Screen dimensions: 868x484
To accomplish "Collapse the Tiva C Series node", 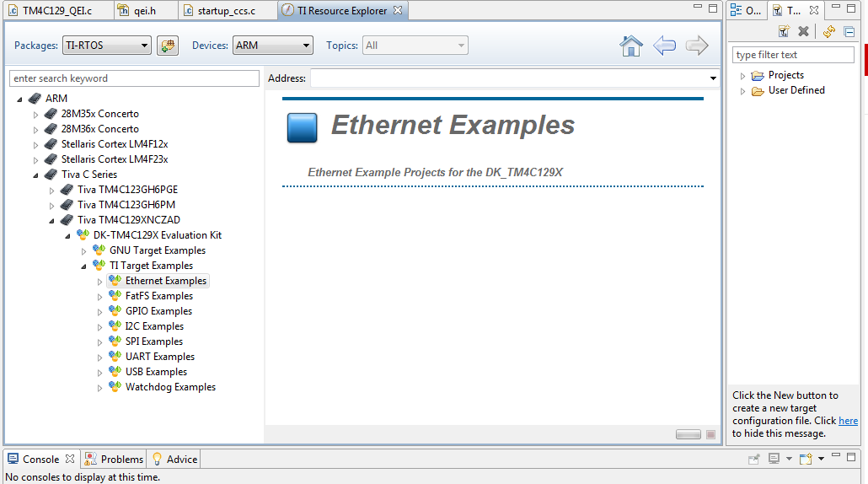I will click(35, 175).
